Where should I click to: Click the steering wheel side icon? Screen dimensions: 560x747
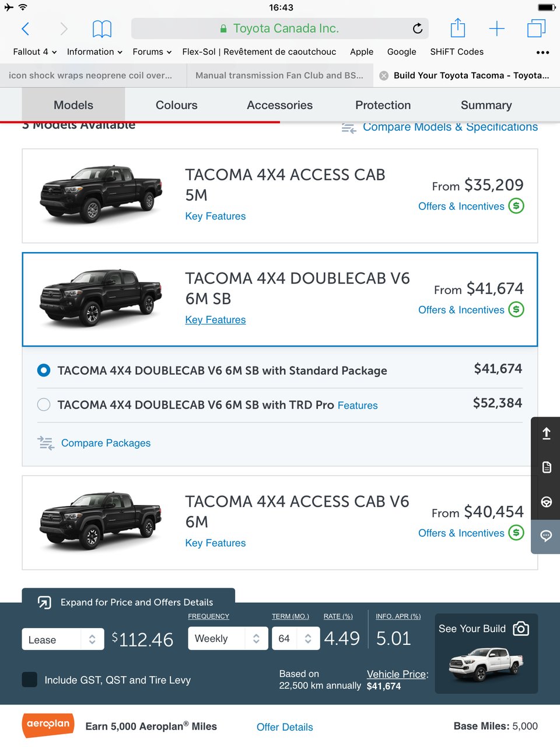coord(546,502)
